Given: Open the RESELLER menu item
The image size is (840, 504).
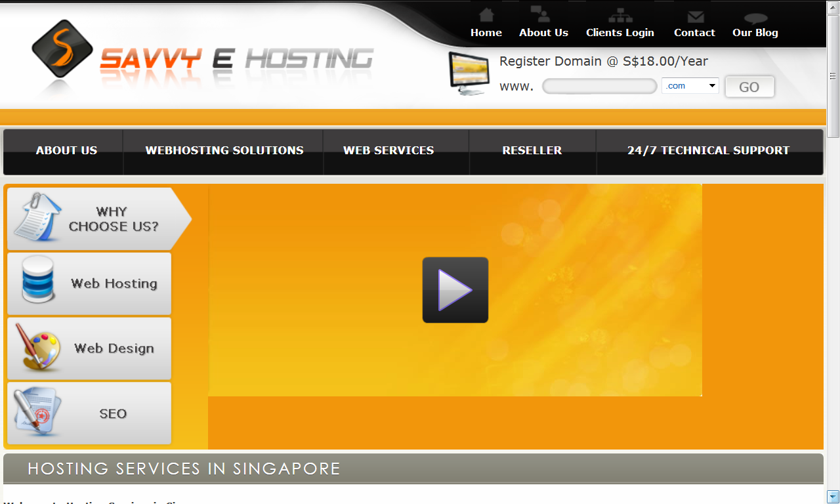Looking at the screenshot, I should pyautogui.click(x=532, y=151).
